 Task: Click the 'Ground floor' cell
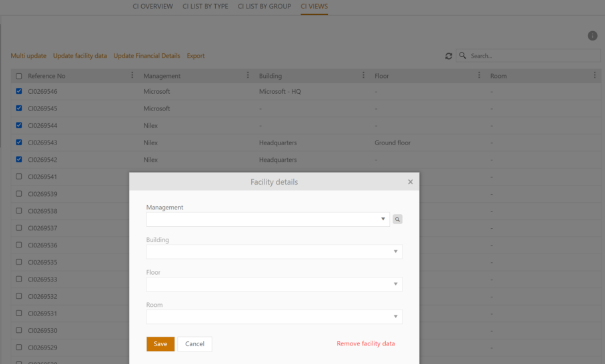coord(392,142)
